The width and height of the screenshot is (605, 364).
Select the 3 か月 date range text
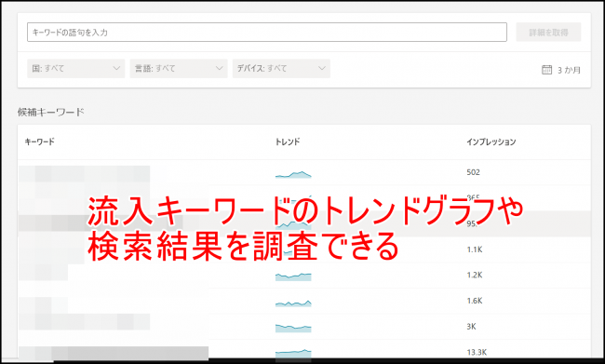(x=569, y=70)
